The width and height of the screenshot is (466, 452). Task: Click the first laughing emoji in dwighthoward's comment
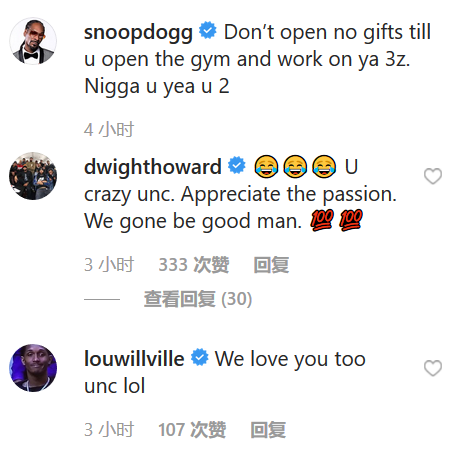pos(266,166)
